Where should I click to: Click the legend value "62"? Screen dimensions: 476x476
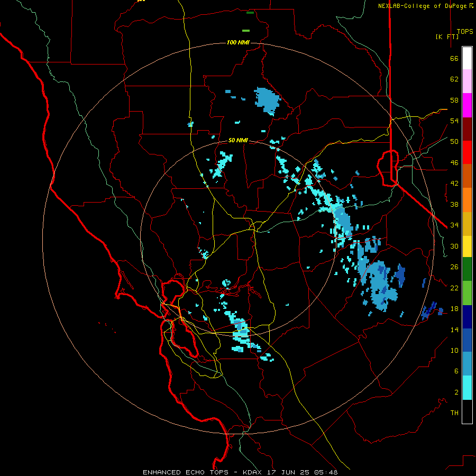tap(454, 79)
